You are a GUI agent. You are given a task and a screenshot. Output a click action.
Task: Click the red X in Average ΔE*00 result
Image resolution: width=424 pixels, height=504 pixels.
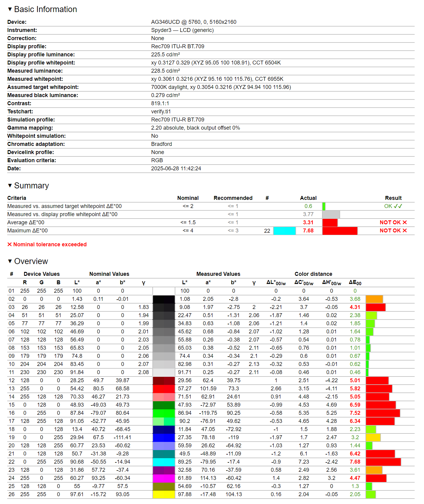click(405, 222)
